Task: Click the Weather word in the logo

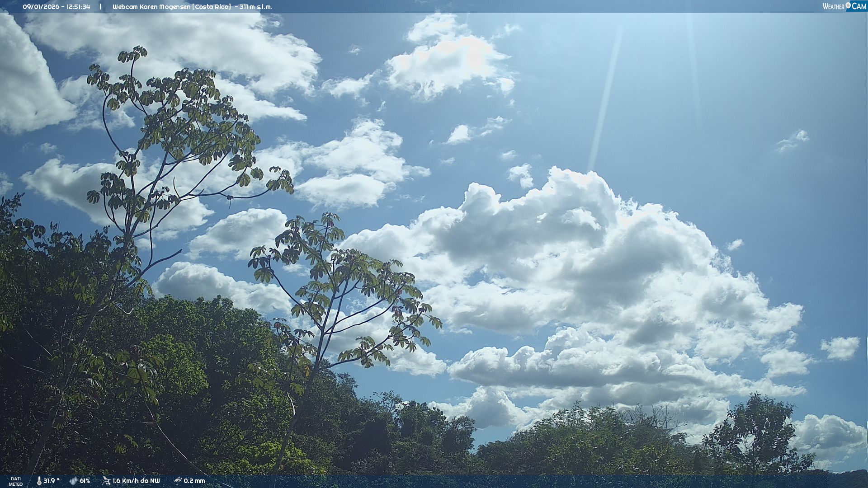Action: pos(833,7)
